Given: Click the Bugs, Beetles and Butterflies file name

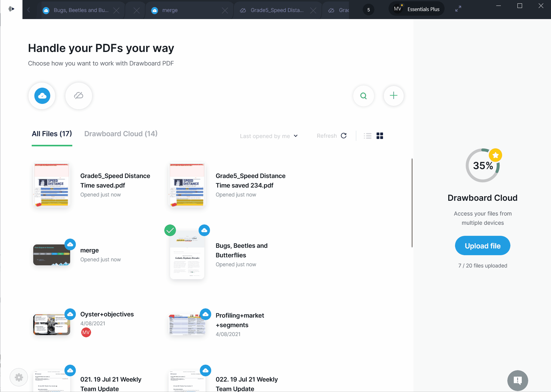Looking at the screenshot, I should tap(242, 250).
